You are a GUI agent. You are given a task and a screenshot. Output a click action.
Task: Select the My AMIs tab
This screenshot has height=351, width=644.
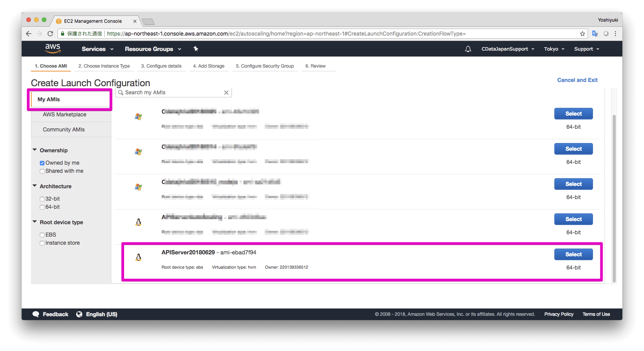pos(70,99)
